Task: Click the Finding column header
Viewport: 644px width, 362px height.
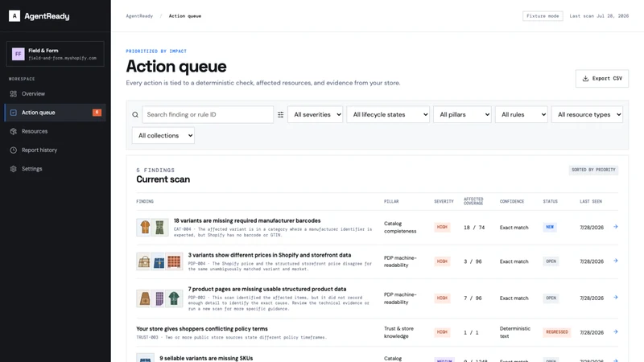Action: 145,202
